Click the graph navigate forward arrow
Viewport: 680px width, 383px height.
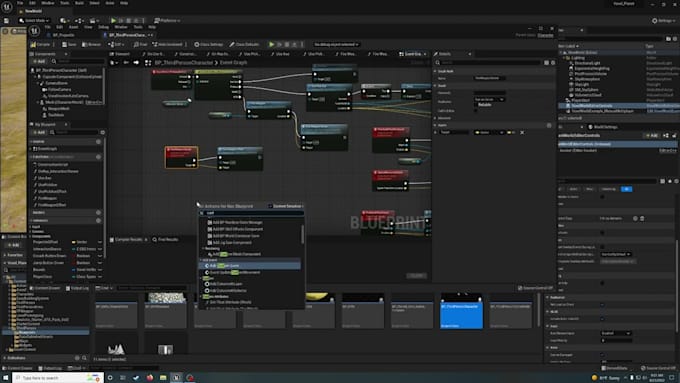point(136,62)
